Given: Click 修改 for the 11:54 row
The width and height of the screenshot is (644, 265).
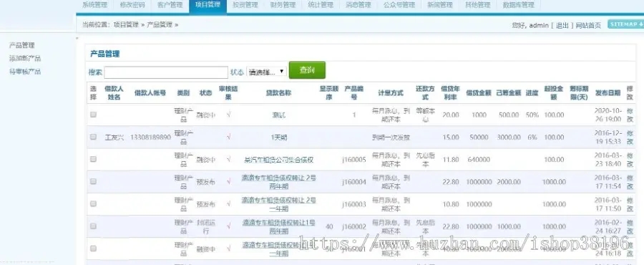Looking at the screenshot, I should coord(630,182).
